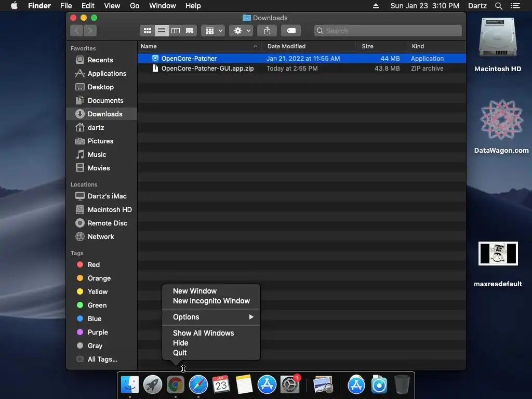
Task: Click the eject icon in the menu bar
Action: pyautogui.click(x=376, y=6)
